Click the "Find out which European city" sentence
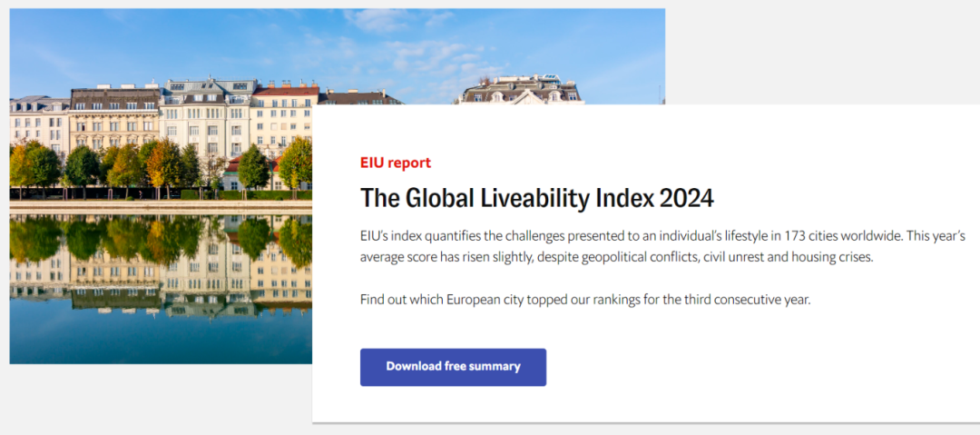This screenshot has width=980, height=435. pos(584,300)
